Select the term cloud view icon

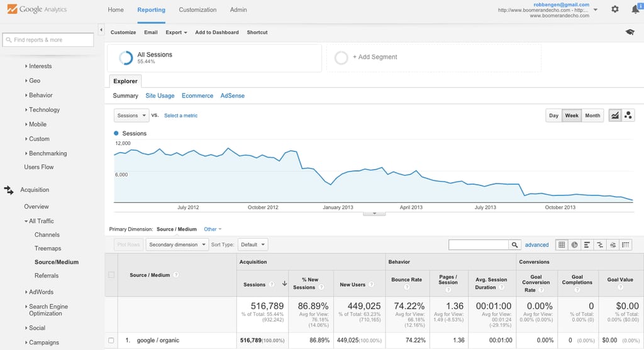pos(613,245)
